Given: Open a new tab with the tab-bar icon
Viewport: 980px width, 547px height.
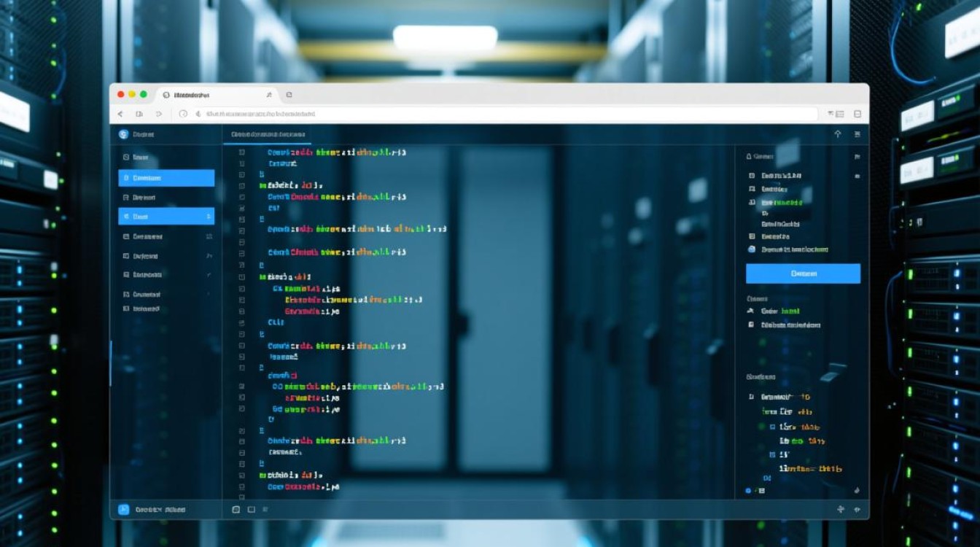Looking at the screenshot, I should coord(289,95).
